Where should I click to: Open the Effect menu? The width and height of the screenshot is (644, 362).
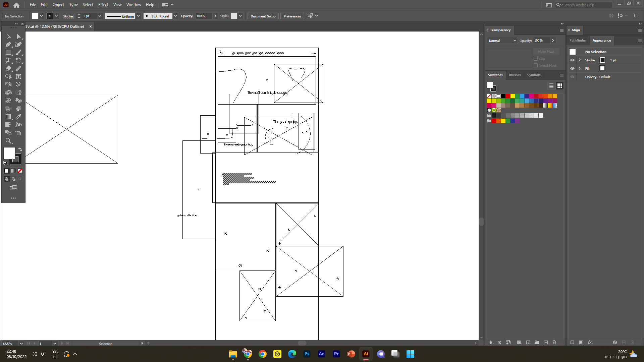[103, 5]
